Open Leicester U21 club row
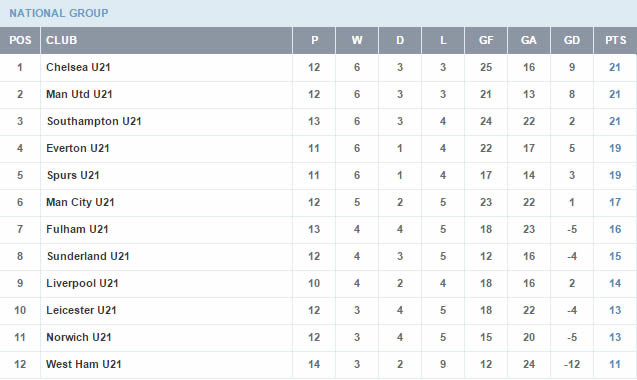 (x=81, y=311)
